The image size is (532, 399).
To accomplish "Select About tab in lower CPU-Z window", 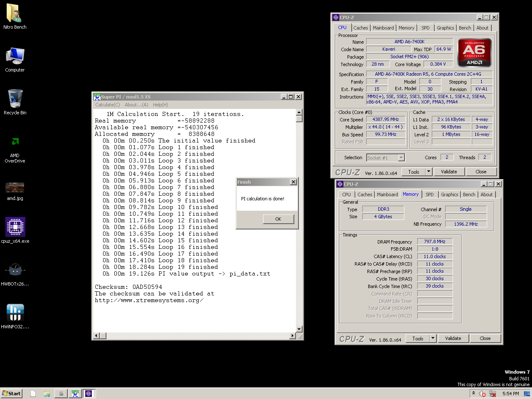I will click(487, 195).
